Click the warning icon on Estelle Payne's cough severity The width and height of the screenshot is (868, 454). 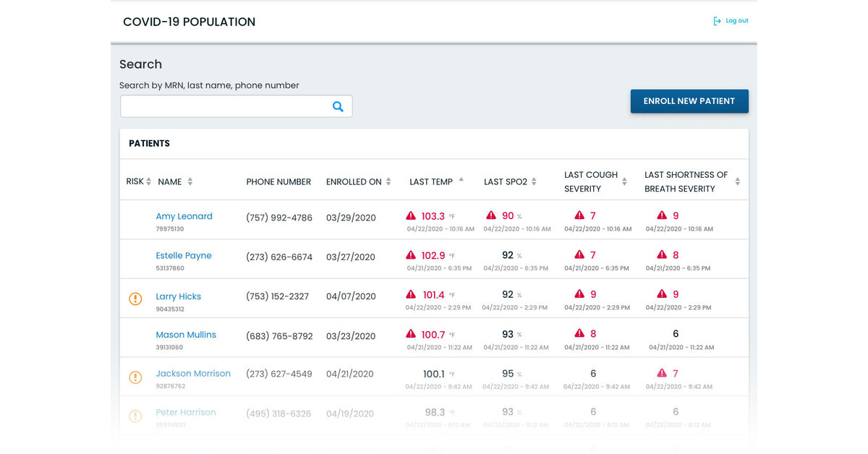(x=579, y=255)
